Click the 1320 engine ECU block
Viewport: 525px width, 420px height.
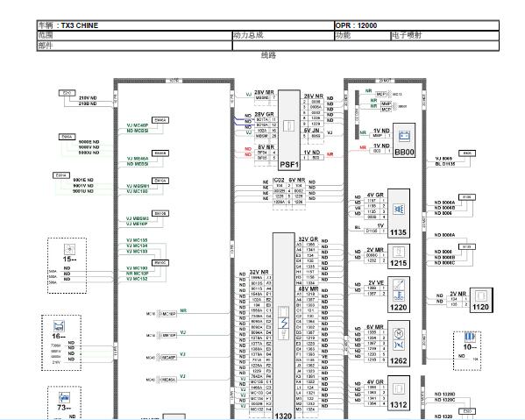(x=284, y=326)
